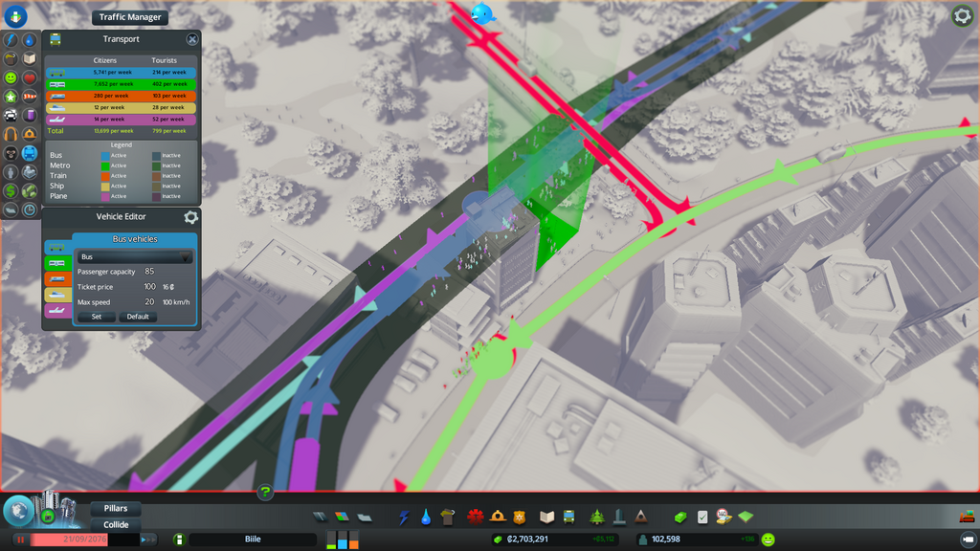The width and height of the screenshot is (980, 551).
Task: Open the Education info view icon
Action: (30, 58)
